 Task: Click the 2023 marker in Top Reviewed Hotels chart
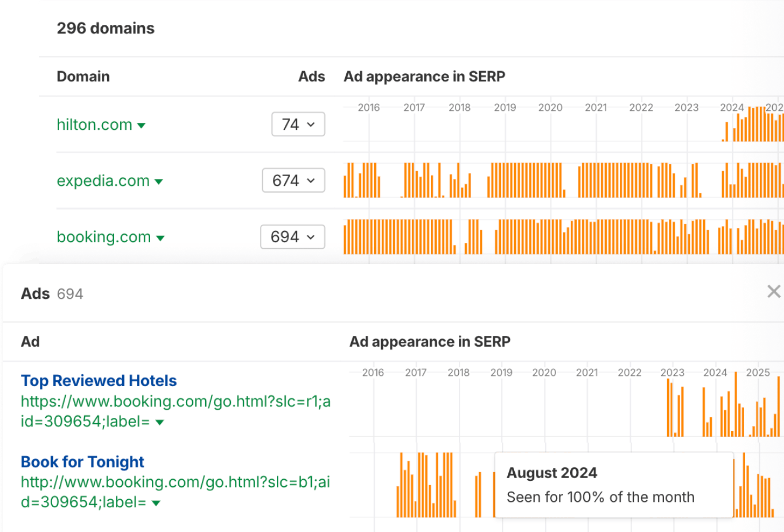point(672,373)
